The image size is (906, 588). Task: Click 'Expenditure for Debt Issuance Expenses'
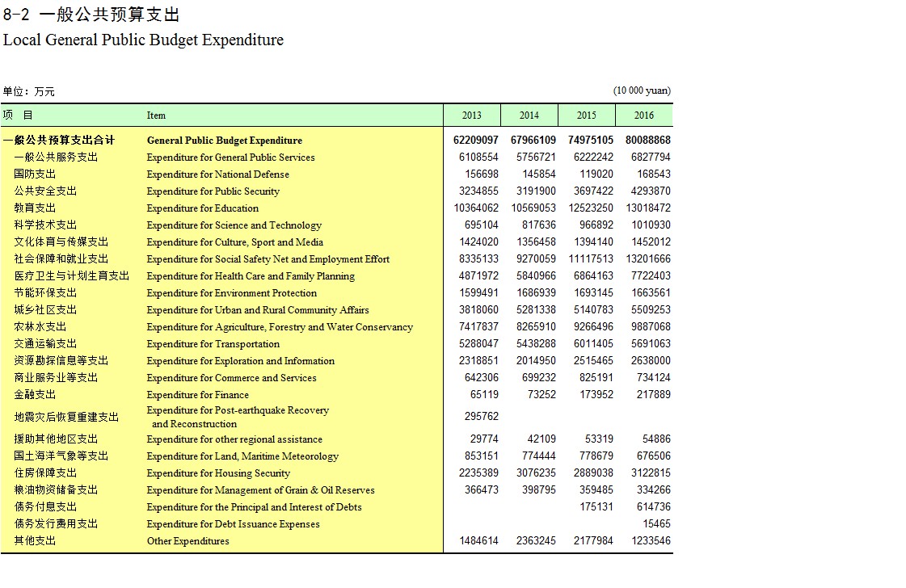233,524
